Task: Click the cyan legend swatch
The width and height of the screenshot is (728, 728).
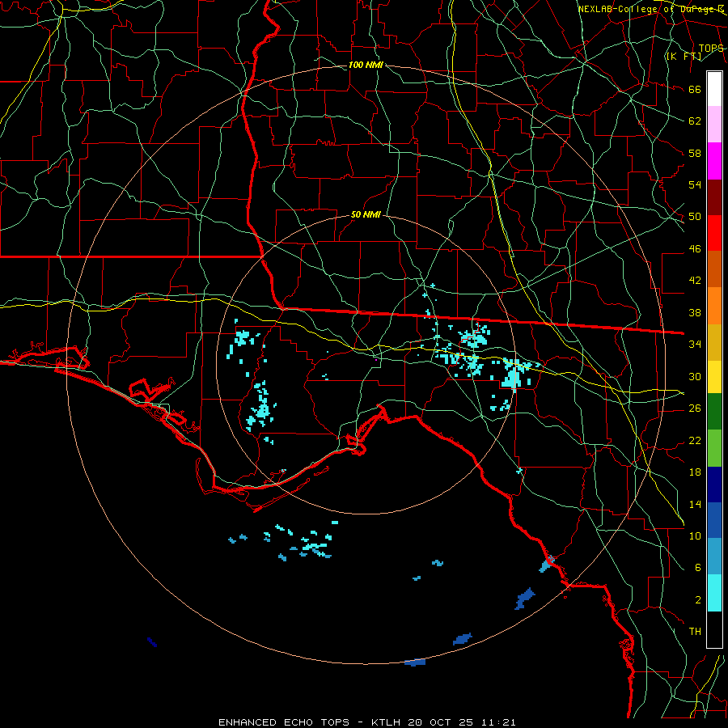Action: tap(714, 593)
